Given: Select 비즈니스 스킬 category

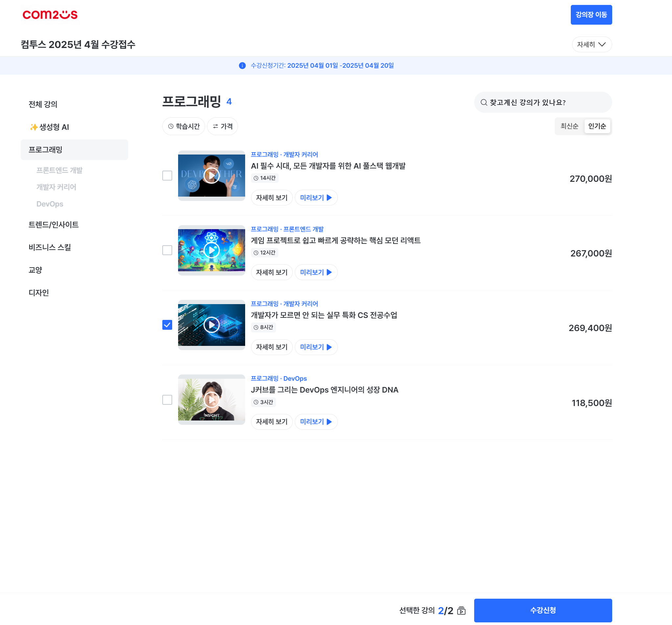Looking at the screenshot, I should pos(50,247).
